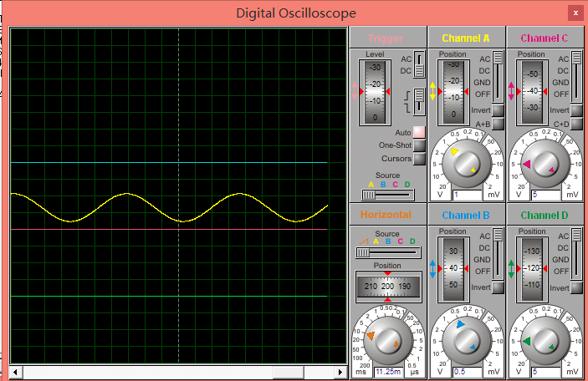Viewport: 588px width, 381px height.
Task: Toggle the A+B button on Channel A
Action: pyautogui.click(x=498, y=124)
